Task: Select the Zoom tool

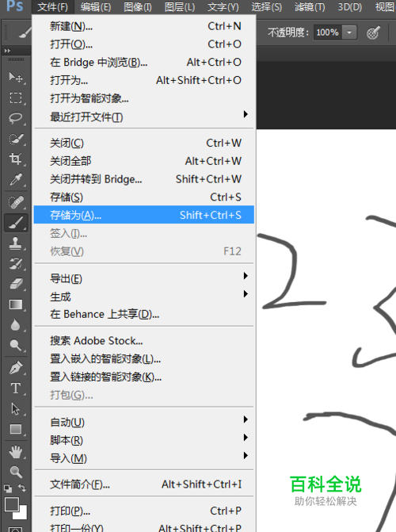Action: 16,472
